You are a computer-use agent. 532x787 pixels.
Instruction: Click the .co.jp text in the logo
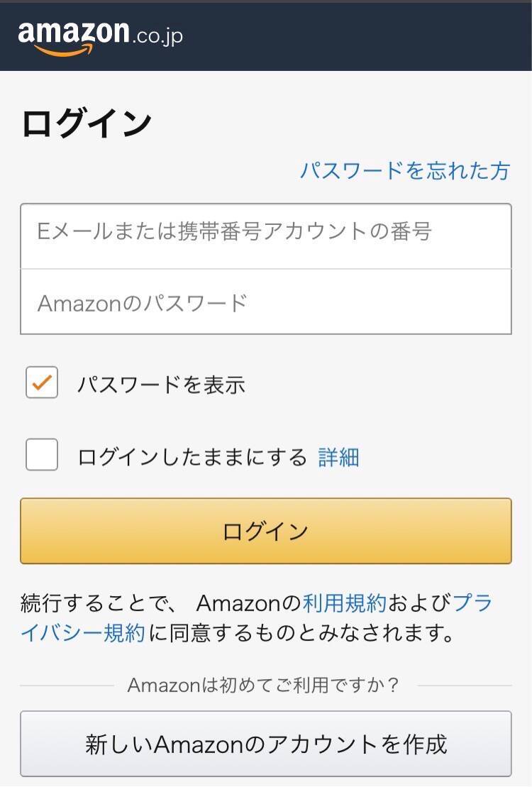pyautogui.click(x=157, y=35)
